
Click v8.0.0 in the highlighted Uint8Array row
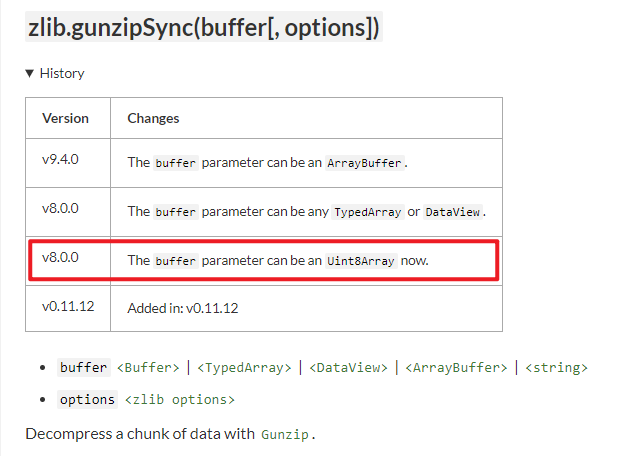point(61,258)
